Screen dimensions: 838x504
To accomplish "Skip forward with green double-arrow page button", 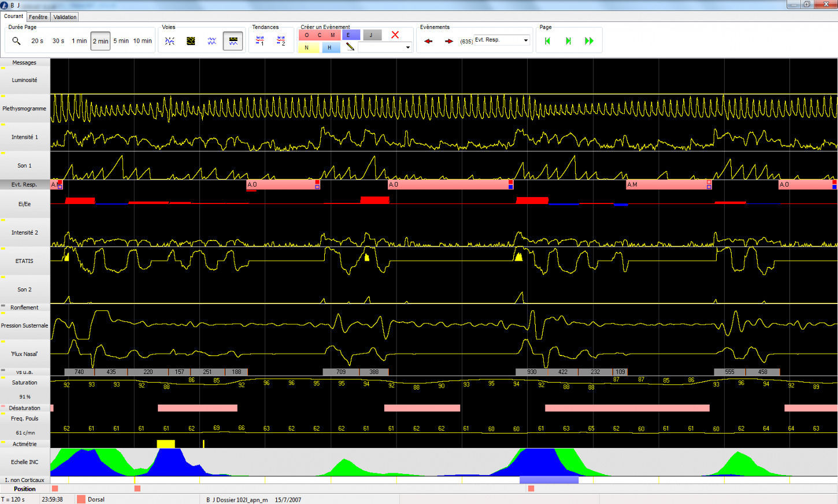I will (589, 41).
